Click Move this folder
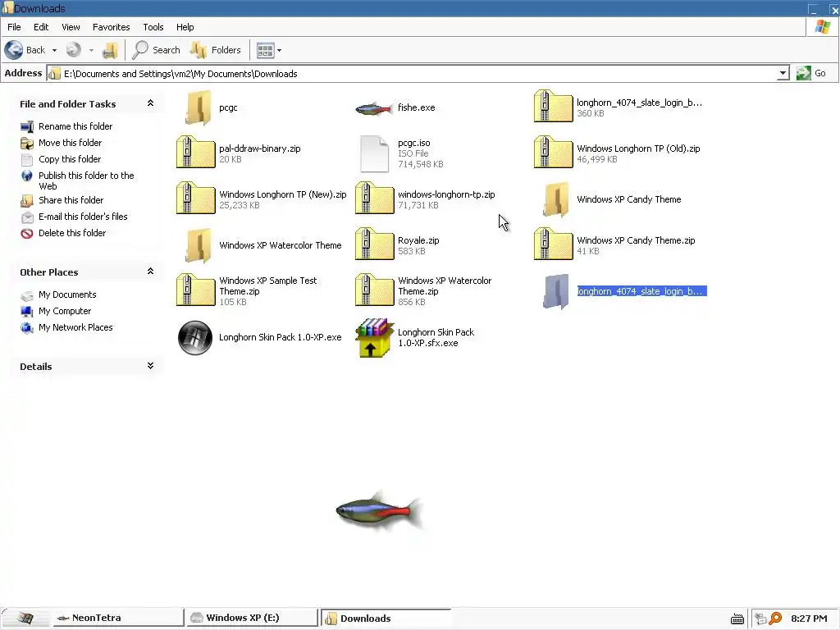The width and height of the screenshot is (840, 630). (x=70, y=143)
